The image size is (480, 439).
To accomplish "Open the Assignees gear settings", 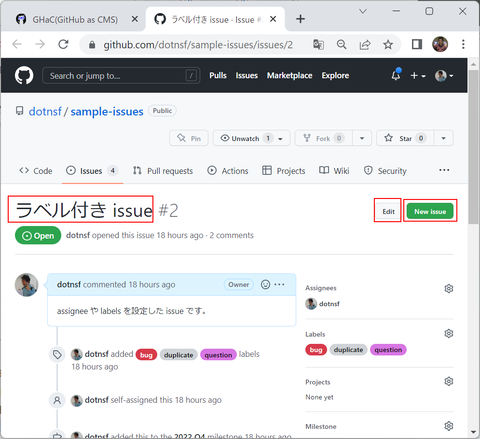I will (449, 288).
